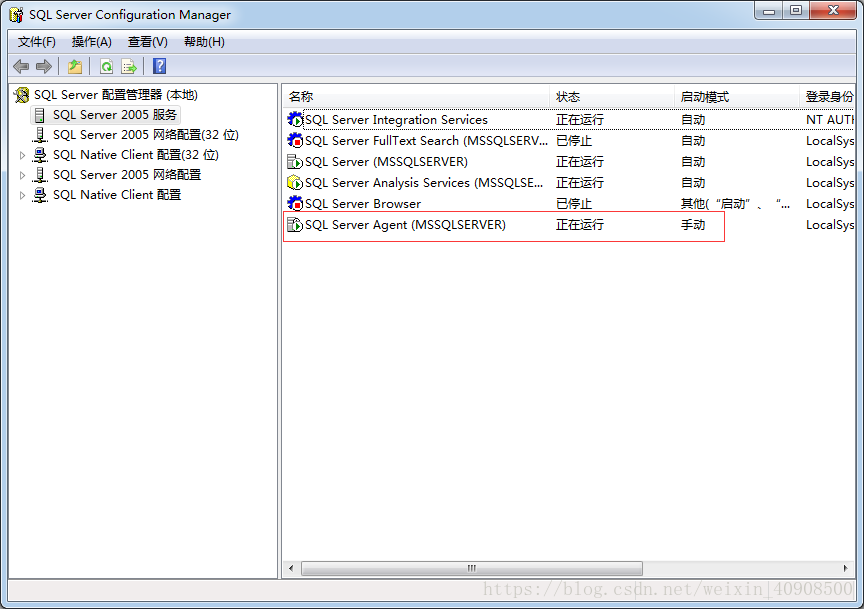This screenshot has width=864, height=609.
Task: Click 自动 start mode of Integration Services
Action: [x=693, y=119]
